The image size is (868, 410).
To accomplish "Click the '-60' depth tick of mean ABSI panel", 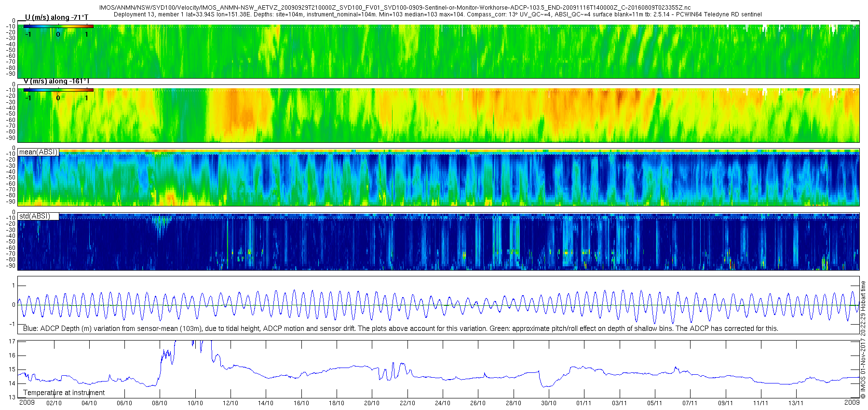I will [x=11, y=184].
